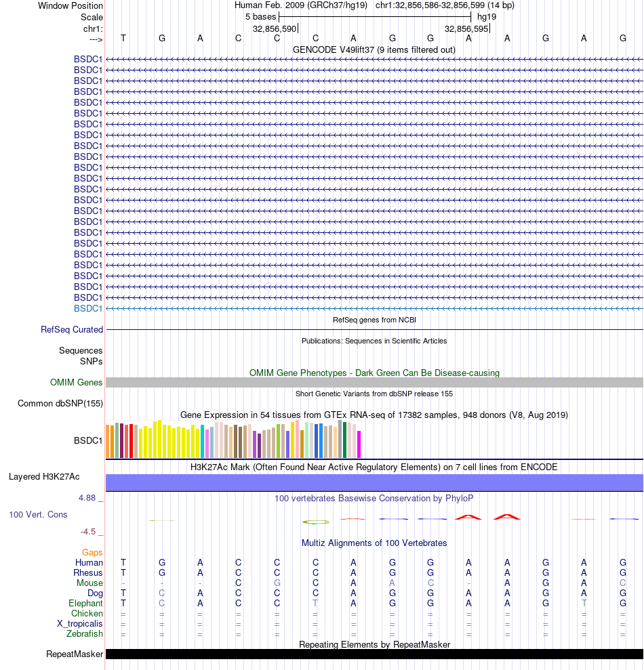
Task: Click the Dog alignment row label
Action: (95, 593)
